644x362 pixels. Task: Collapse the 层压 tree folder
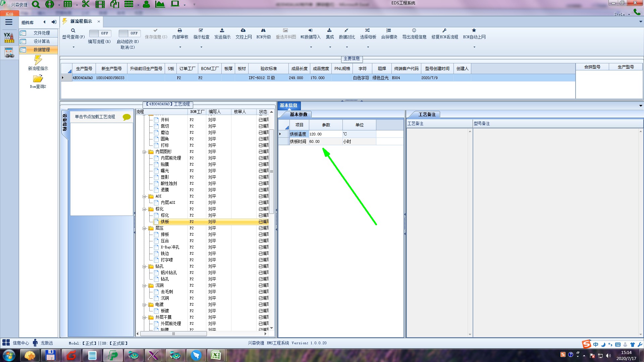point(144,228)
